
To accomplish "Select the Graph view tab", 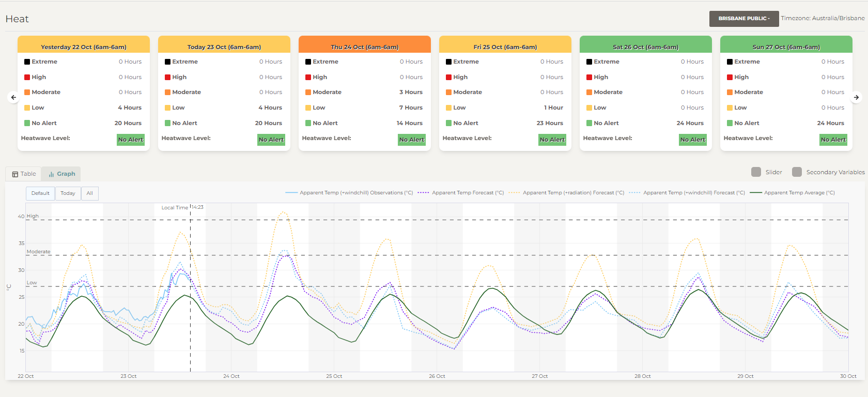I will pos(61,174).
